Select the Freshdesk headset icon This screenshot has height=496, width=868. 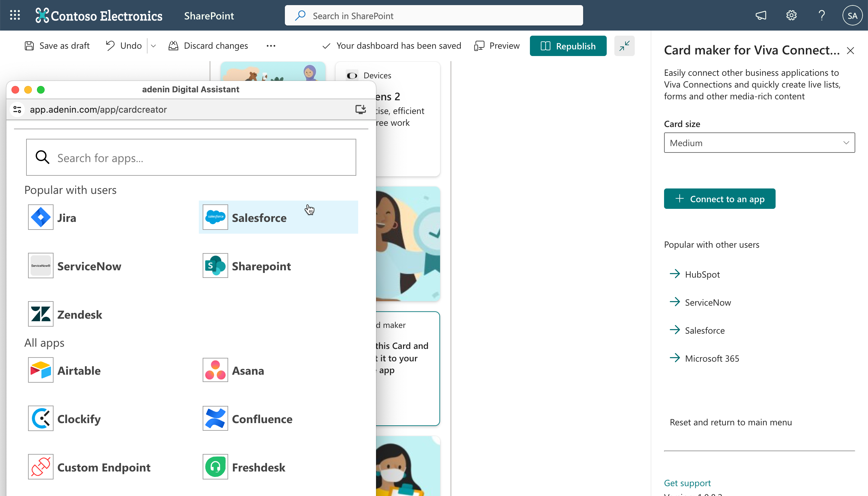tap(215, 467)
